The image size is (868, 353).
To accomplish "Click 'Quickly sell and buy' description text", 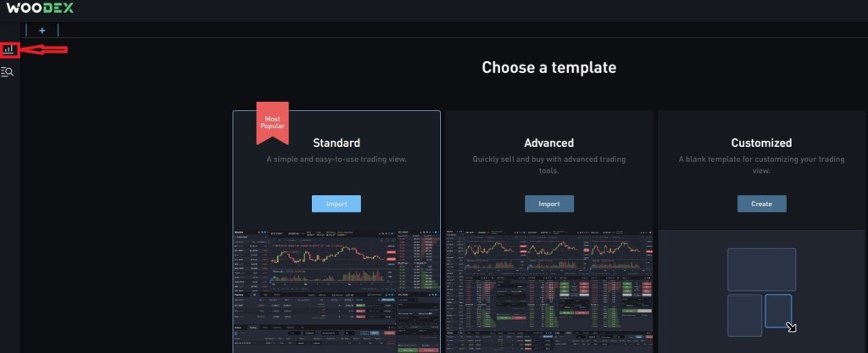I will point(549,165).
